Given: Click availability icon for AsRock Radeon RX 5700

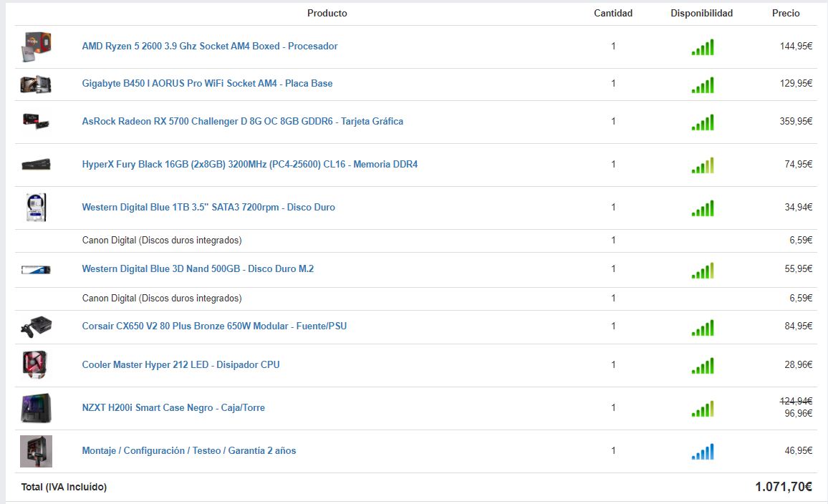Looking at the screenshot, I should pos(703,123).
